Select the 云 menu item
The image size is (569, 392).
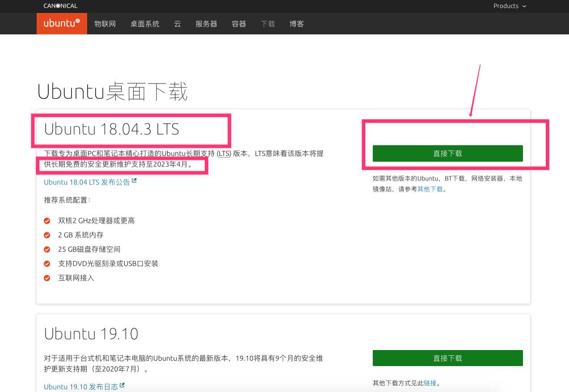tap(177, 24)
